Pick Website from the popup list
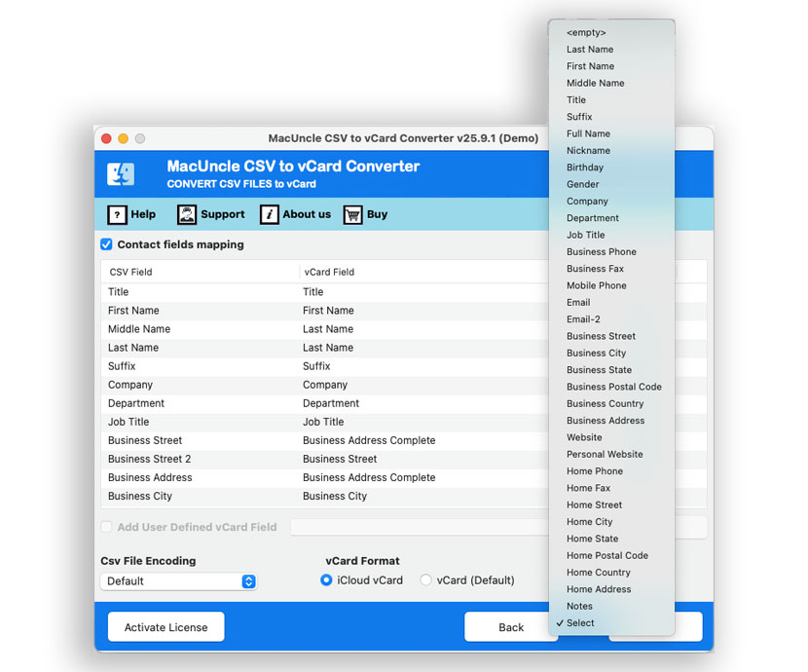The height and width of the screenshot is (672, 808). [611, 437]
